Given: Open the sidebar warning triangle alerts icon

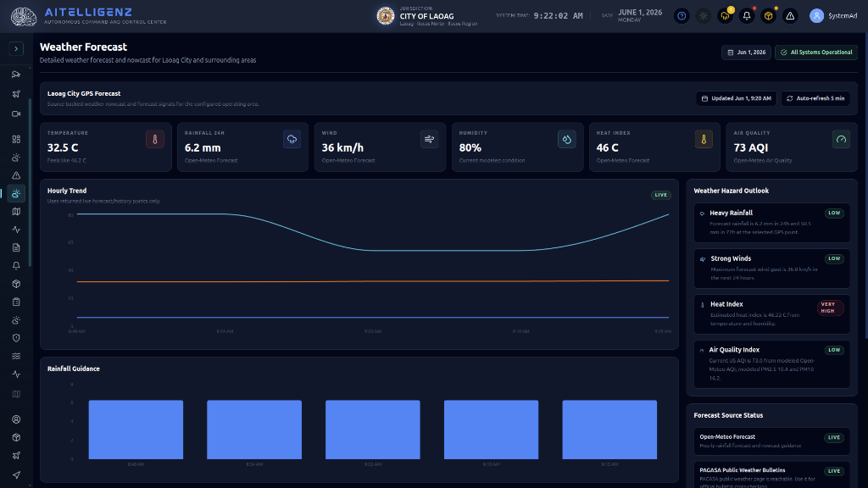Looking at the screenshot, I should click(16, 175).
